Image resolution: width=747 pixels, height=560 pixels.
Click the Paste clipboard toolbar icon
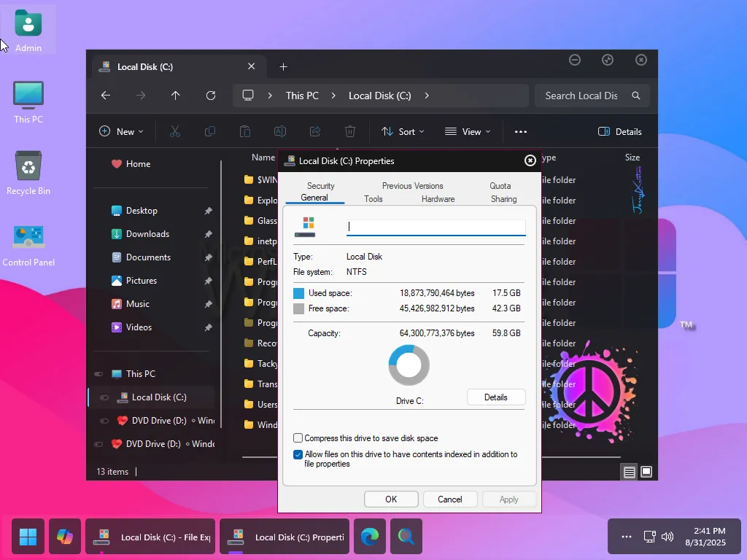tap(245, 131)
